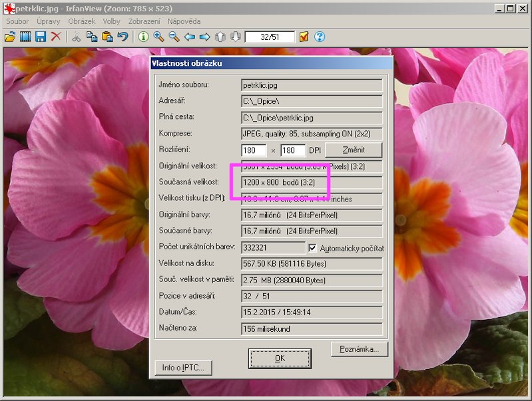Toggle the Automaticky počítat checkbox
The image size is (532, 401).
tap(312, 248)
